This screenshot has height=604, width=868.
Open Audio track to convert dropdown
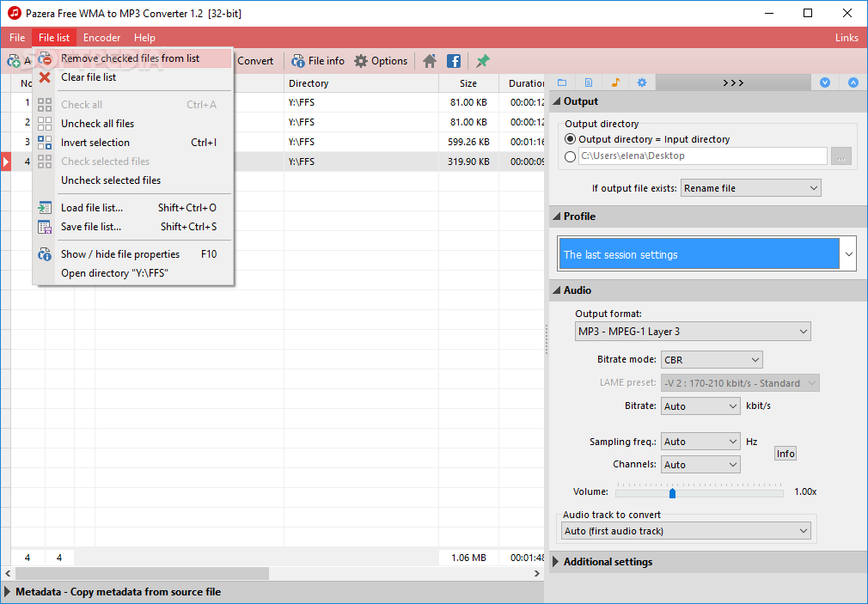[x=686, y=531]
